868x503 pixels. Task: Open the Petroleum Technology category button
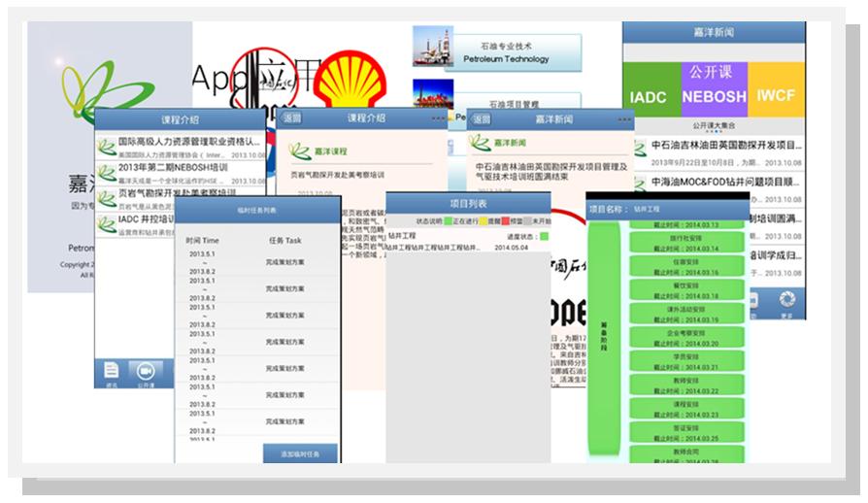pos(513,52)
